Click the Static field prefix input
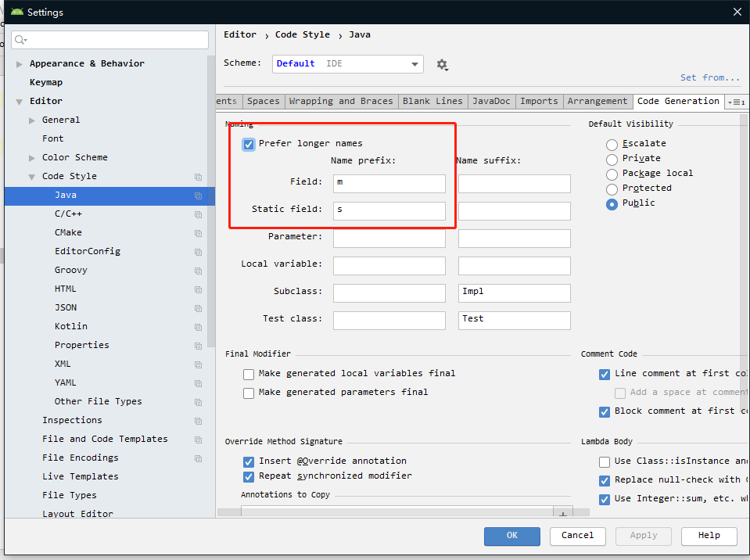Viewport: 750px width, 560px height. pos(389,211)
